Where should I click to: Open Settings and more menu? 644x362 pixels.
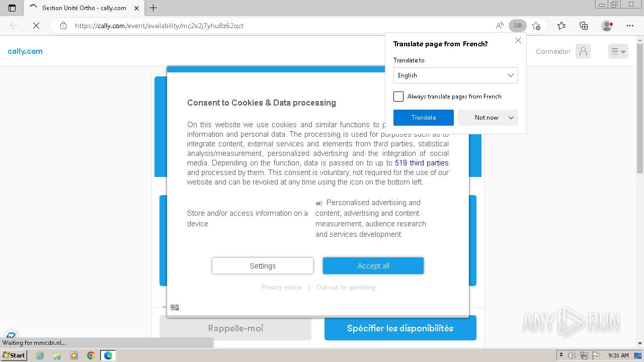(630, 26)
